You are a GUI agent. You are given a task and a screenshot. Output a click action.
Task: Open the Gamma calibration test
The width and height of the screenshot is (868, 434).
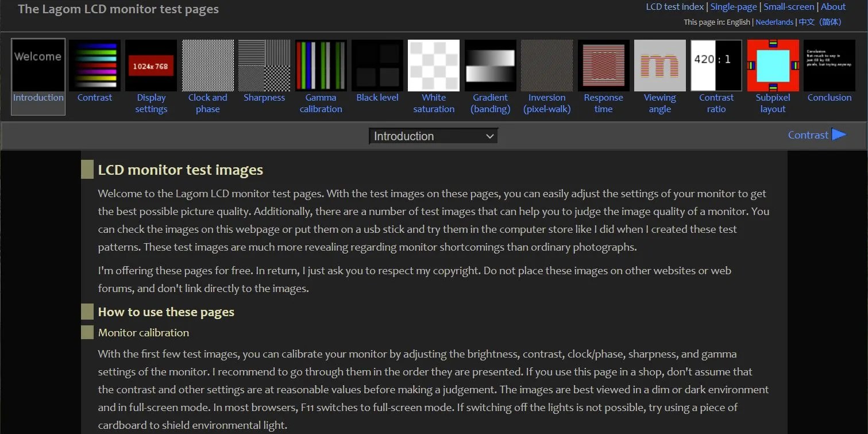321,65
